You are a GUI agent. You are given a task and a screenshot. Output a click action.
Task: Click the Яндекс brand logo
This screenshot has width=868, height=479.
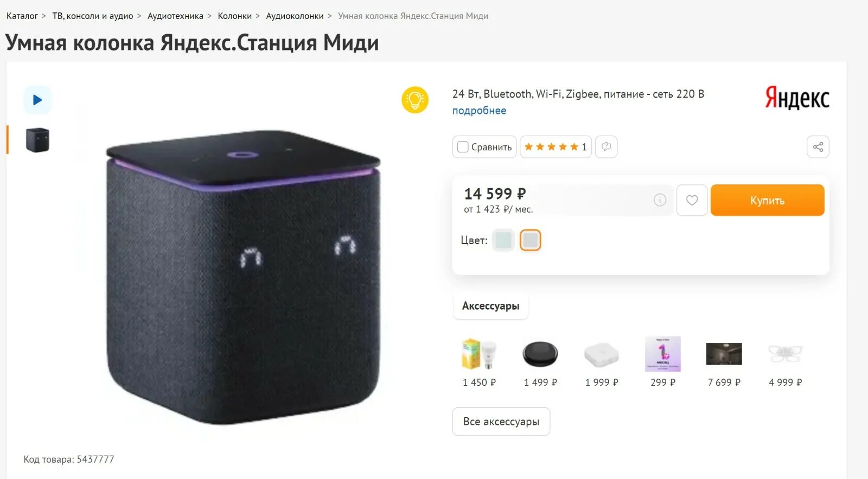(797, 98)
